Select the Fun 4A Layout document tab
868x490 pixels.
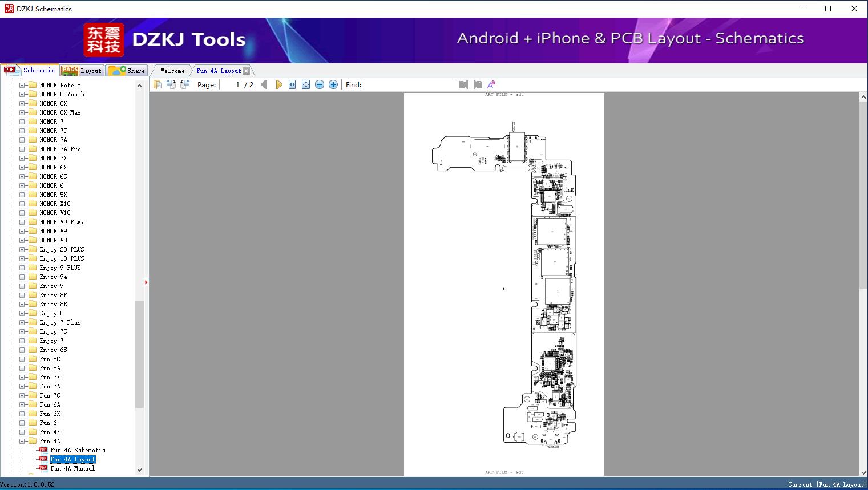click(219, 71)
